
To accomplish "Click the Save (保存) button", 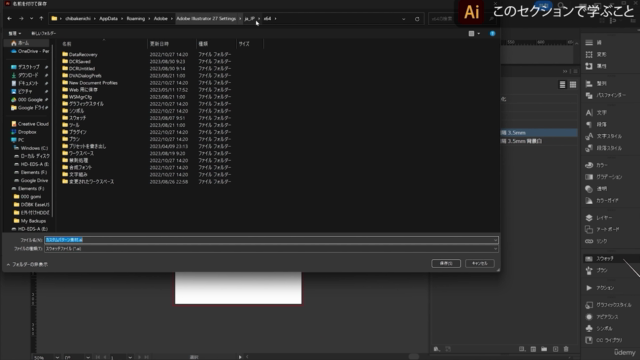I will (x=446, y=263).
